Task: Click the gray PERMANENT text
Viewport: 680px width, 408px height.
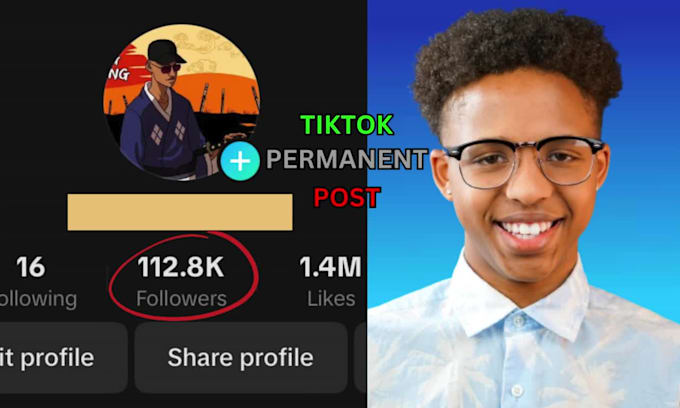Action: pos(347,159)
